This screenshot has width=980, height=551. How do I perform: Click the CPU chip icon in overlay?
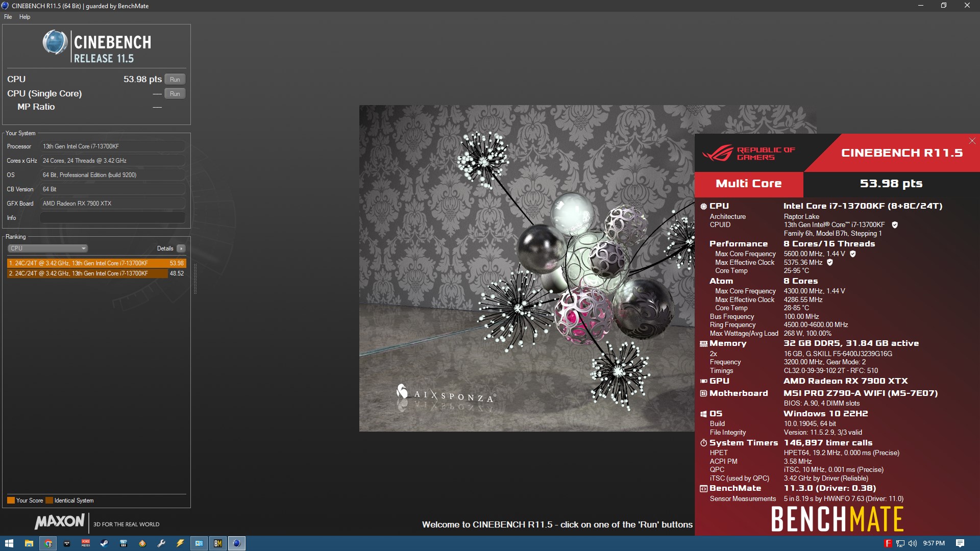[703, 206]
